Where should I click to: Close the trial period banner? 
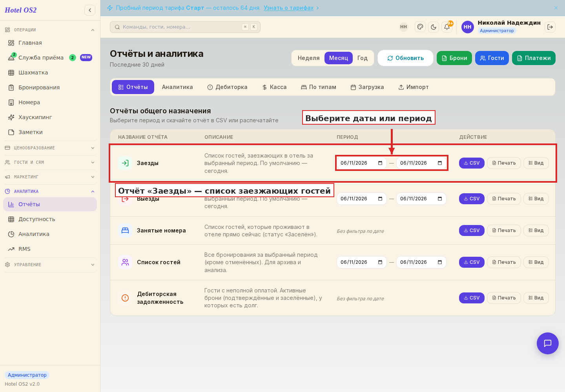(x=556, y=8)
